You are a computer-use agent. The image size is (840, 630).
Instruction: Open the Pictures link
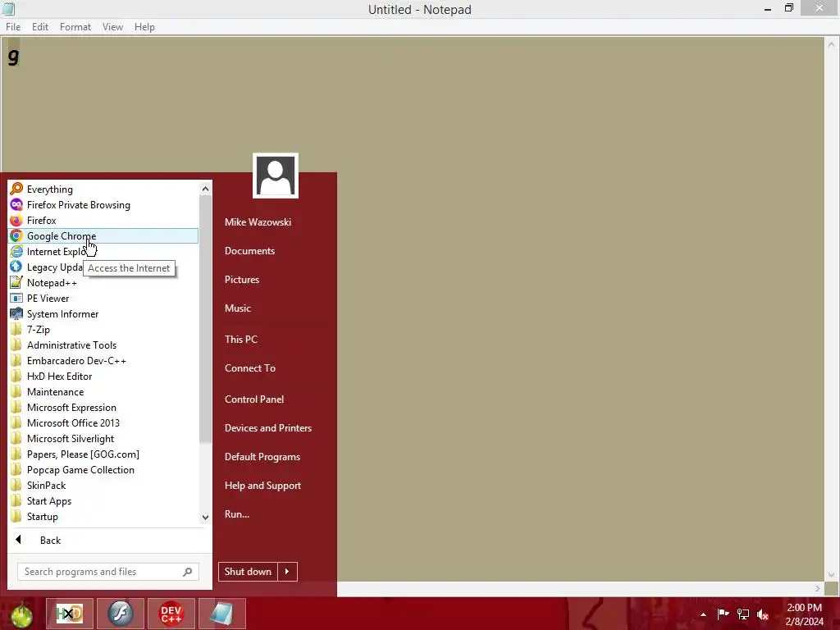[x=242, y=280]
